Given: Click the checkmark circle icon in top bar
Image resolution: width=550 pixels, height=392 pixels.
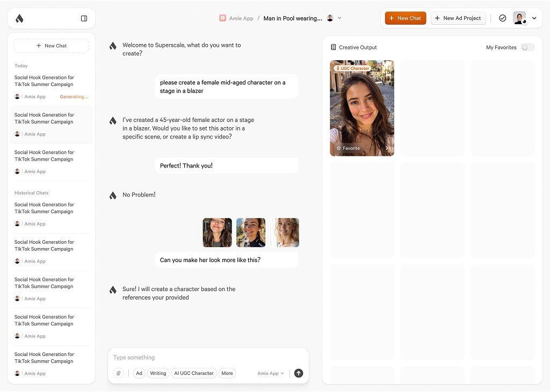Looking at the screenshot, I should tap(502, 18).
